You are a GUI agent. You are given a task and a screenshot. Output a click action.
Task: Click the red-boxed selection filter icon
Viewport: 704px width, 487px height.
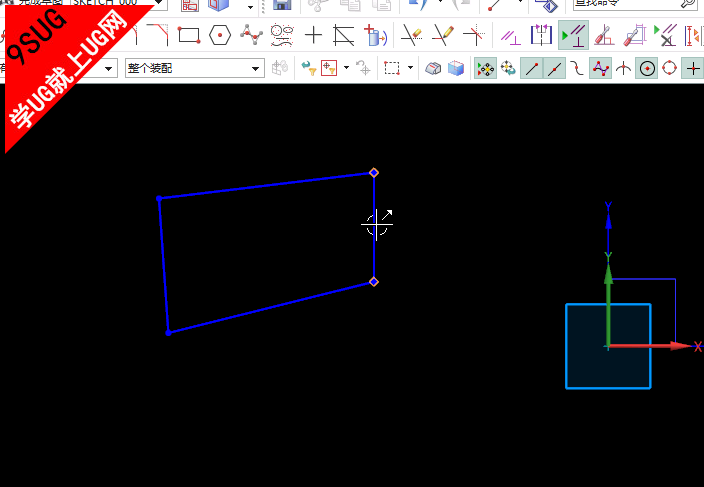pos(329,68)
